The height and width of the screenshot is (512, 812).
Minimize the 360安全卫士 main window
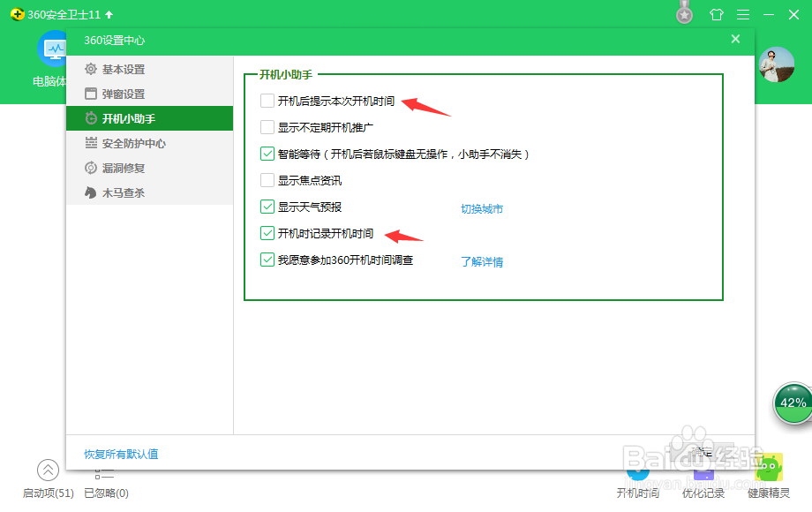769,14
